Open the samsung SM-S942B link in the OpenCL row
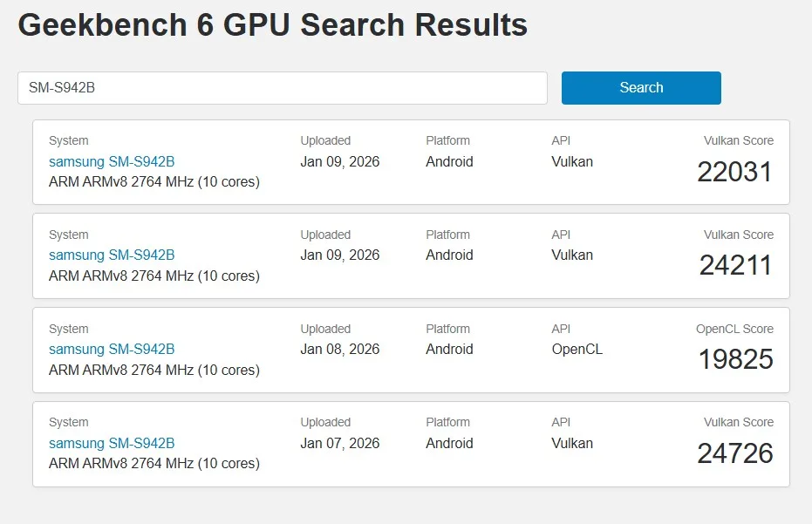Viewport: 812px width, 524px height. [x=113, y=349]
